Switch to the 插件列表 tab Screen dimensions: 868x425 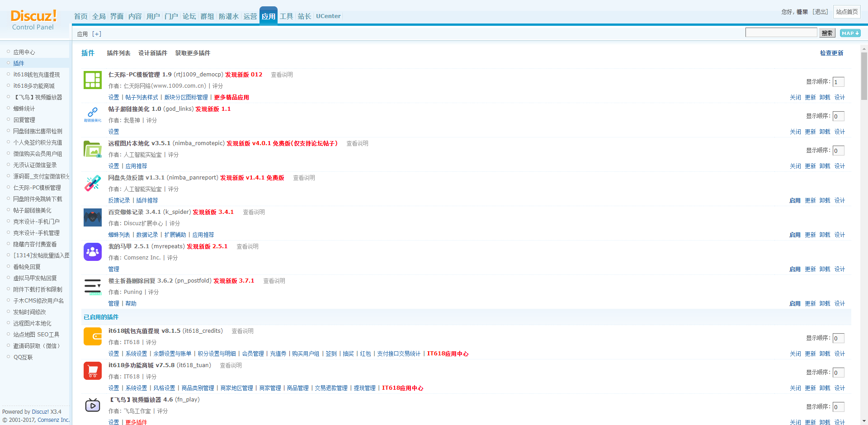coord(118,53)
